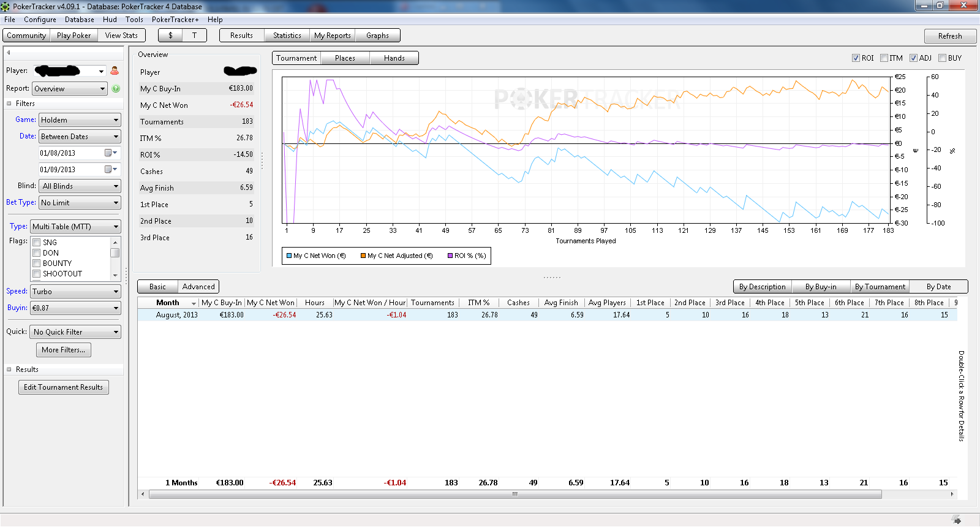Screen dimensions: 980x527
Task: Check the SNG flag
Action: point(37,243)
